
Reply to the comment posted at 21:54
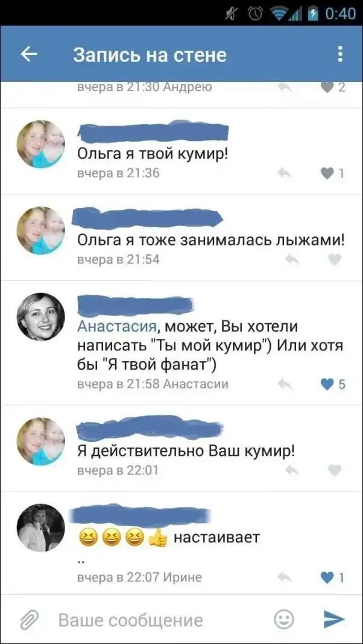(x=292, y=259)
